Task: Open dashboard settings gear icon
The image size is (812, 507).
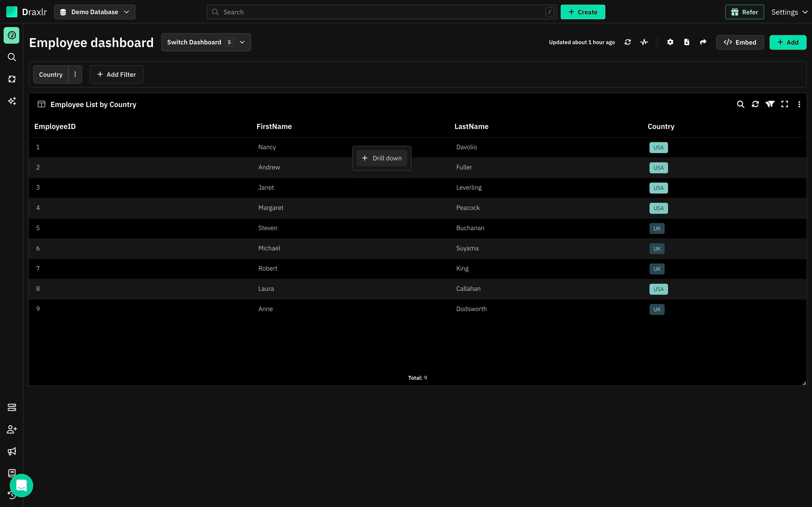Action: (x=670, y=42)
